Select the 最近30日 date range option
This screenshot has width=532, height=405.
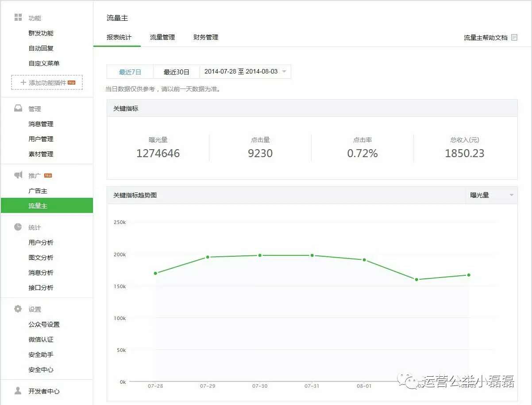click(x=177, y=72)
